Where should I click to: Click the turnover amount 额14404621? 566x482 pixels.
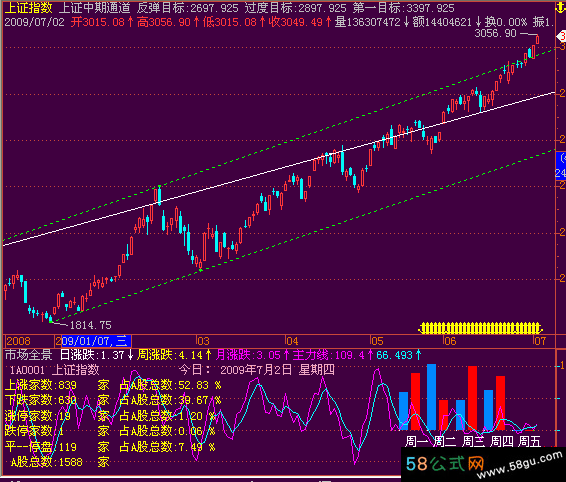[442, 22]
